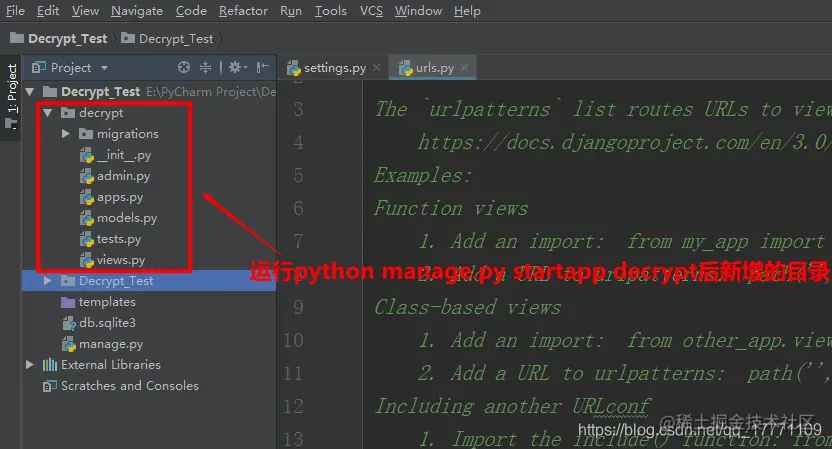Select db.sqlite3 file
Viewport: 832px width, 449px height.
[x=107, y=323]
